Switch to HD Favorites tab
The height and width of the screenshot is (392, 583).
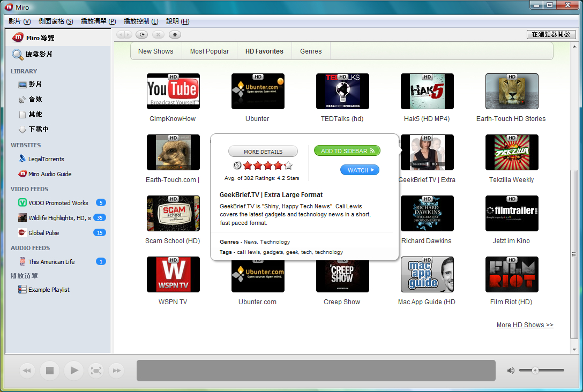click(264, 51)
